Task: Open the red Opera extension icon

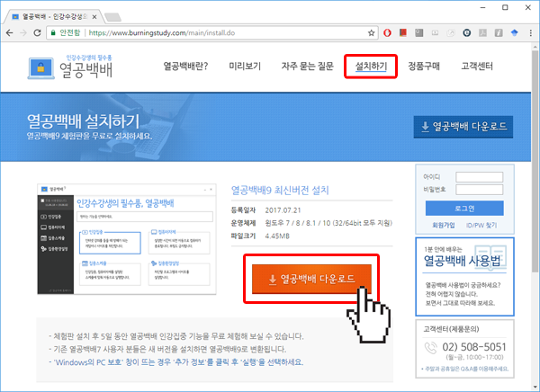Action: pyautogui.click(x=387, y=33)
